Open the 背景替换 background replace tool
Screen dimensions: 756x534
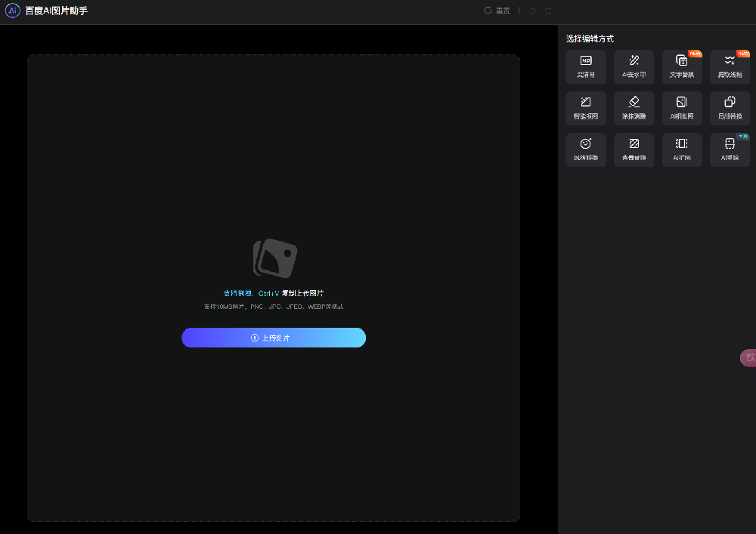(634, 150)
